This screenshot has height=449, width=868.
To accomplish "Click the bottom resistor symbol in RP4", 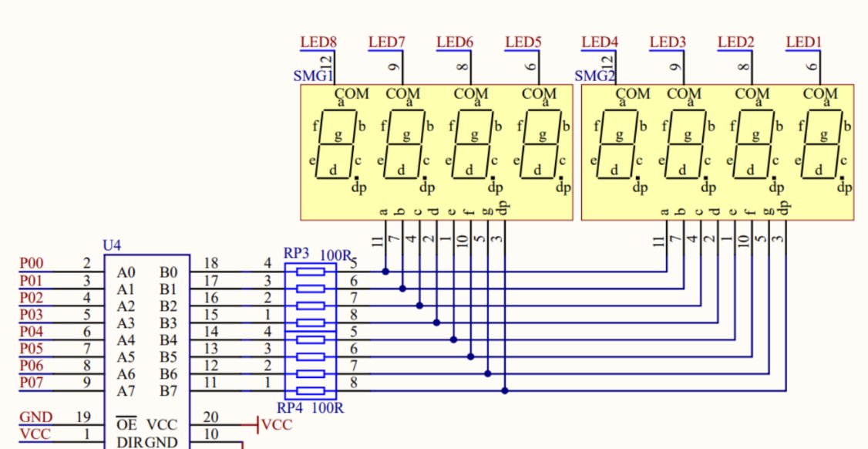I will (x=311, y=390).
